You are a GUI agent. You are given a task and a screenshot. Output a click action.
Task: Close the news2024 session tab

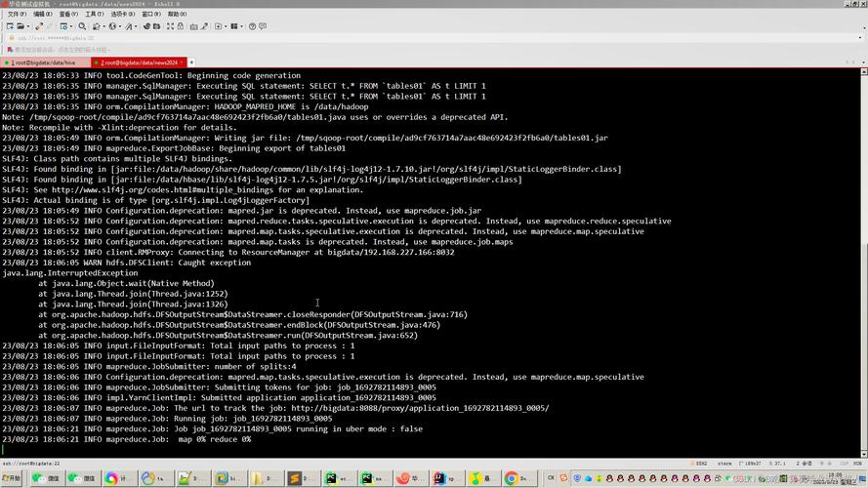point(182,62)
